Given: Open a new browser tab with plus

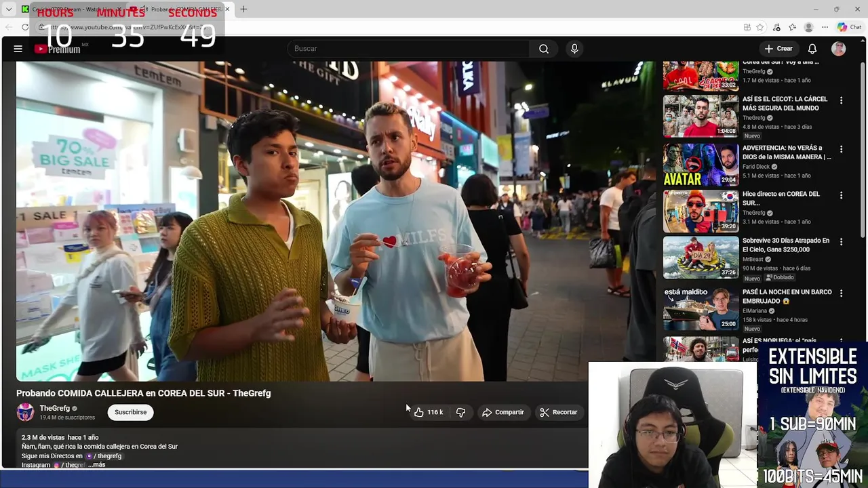Looking at the screenshot, I should click(x=243, y=9).
